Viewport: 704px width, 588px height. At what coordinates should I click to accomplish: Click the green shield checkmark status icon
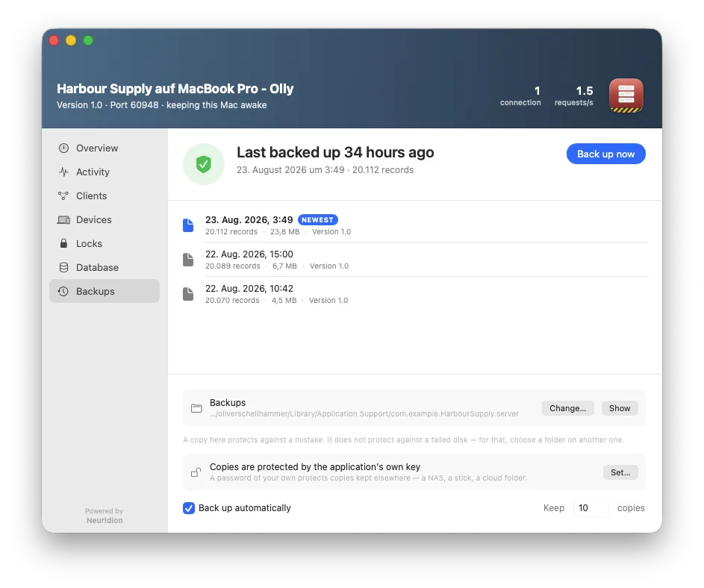pos(203,164)
